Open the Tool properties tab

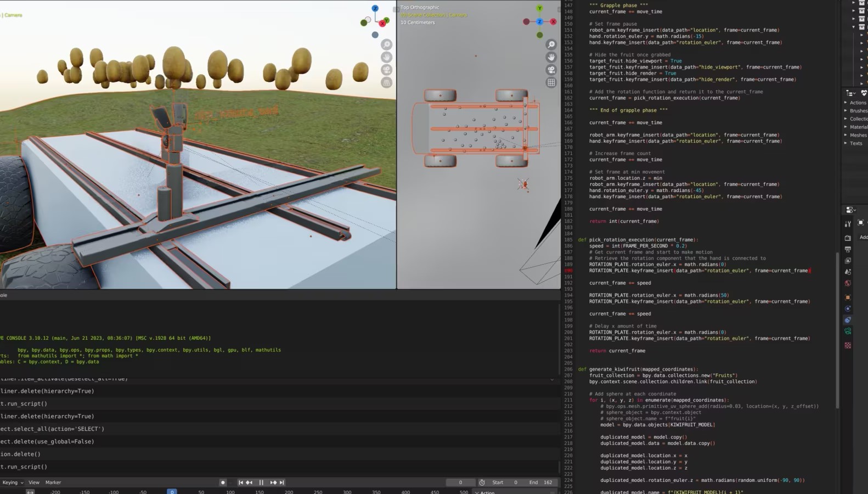coord(848,223)
